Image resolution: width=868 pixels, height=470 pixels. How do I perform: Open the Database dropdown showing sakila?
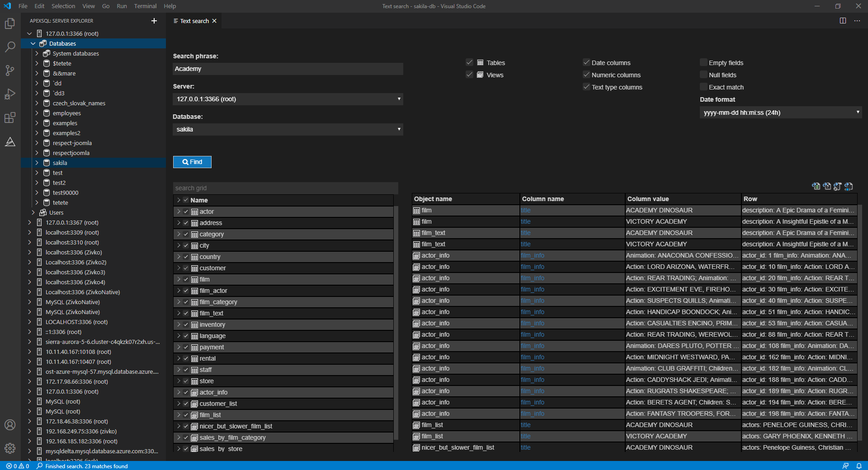(x=288, y=129)
